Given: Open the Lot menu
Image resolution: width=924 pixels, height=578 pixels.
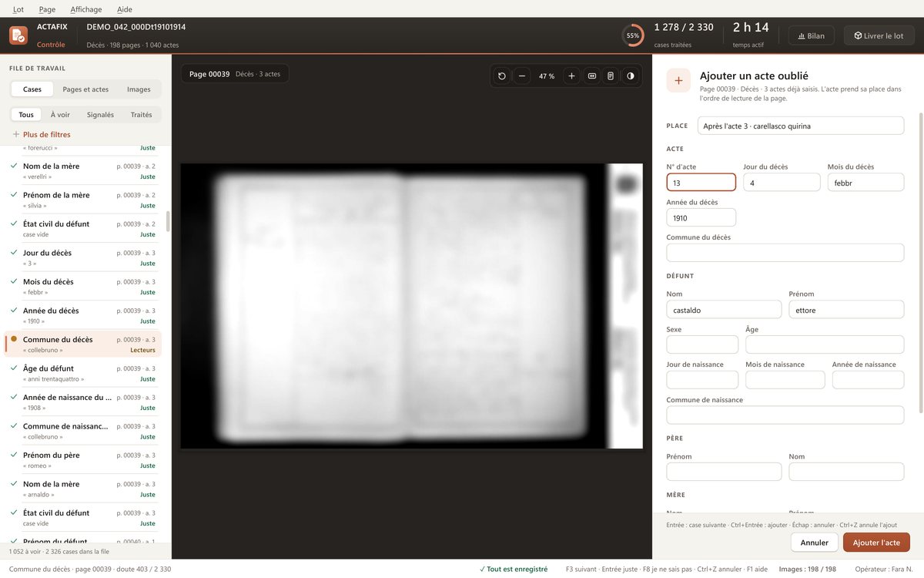Looking at the screenshot, I should [18, 9].
